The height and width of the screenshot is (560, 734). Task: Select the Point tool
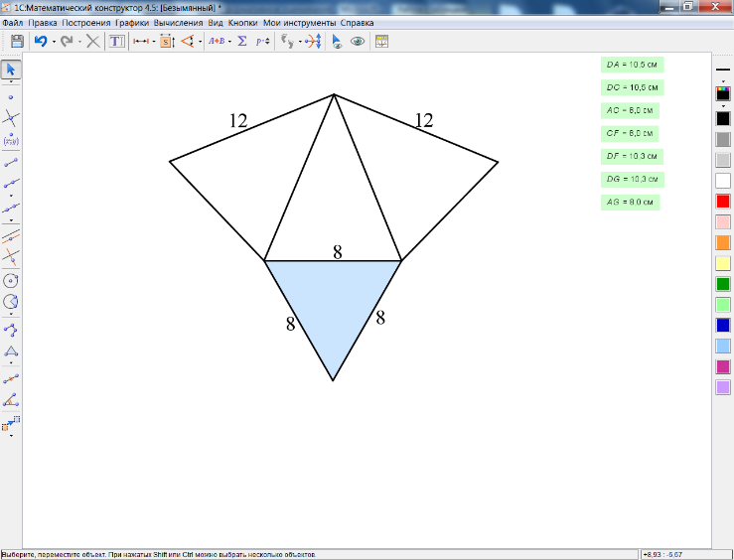[11, 97]
